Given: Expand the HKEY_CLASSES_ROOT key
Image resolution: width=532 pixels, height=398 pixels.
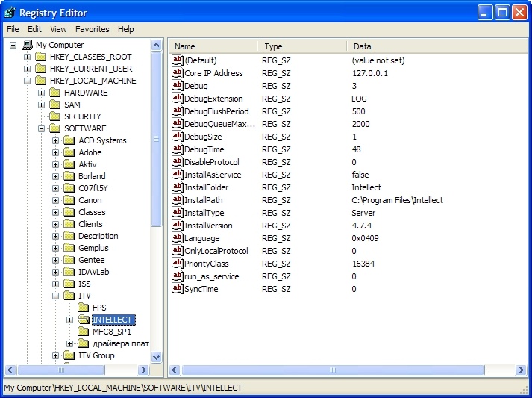Looking at the screenshot, I should 28,57.
